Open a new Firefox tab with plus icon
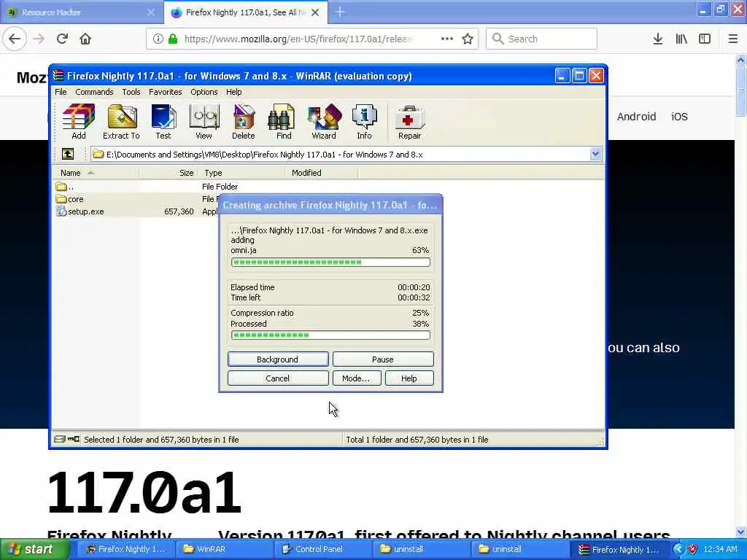The width and height of the screenshot is (747, 560). (x=340, y=12)
